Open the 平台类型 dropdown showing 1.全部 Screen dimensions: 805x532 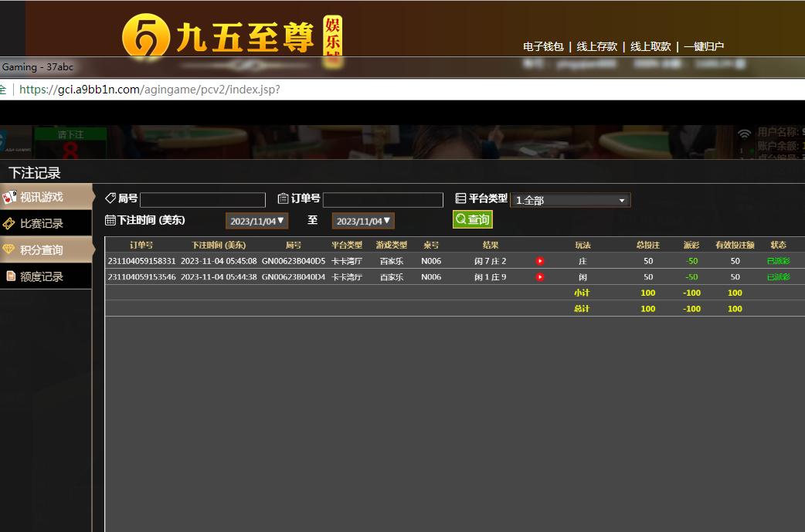tap(570, 200)
